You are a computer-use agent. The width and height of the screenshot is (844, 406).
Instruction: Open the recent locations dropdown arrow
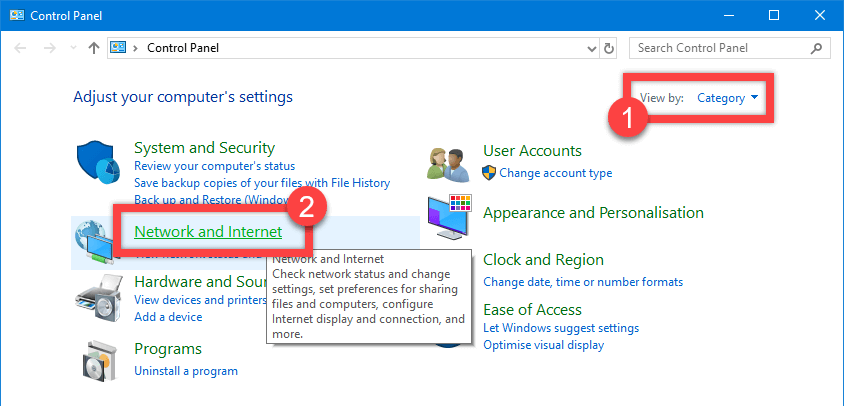[x=74, y=48]
